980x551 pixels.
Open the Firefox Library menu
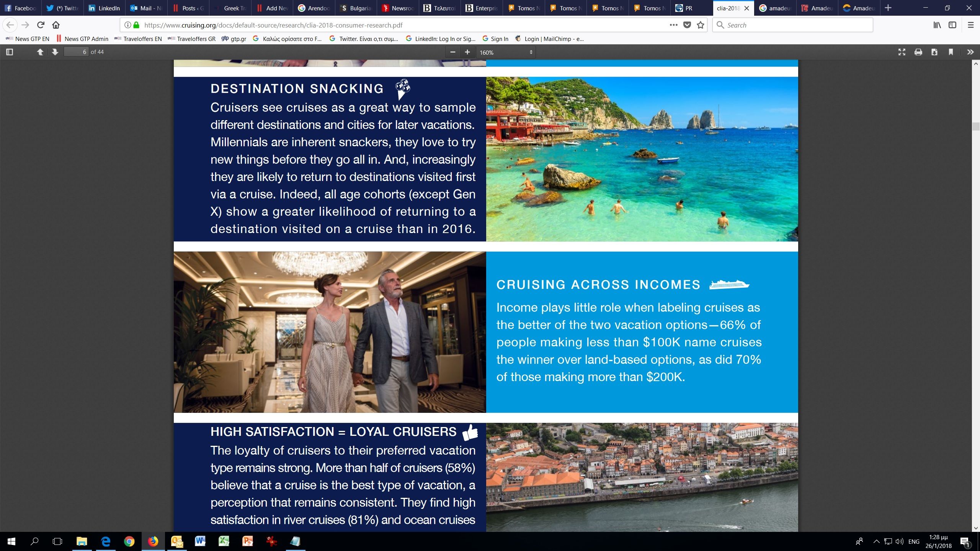937,25
